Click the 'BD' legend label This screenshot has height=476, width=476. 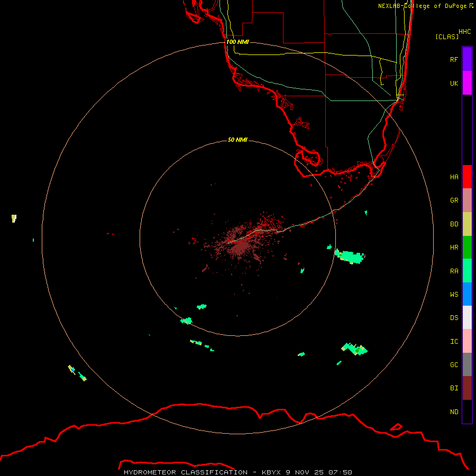coord(454,224)
